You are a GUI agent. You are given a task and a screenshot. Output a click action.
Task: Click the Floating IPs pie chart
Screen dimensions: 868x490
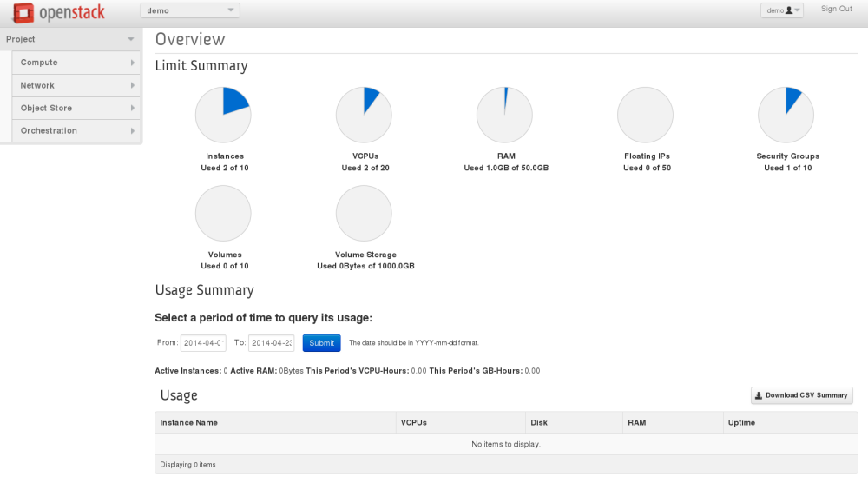coord(645,115)
